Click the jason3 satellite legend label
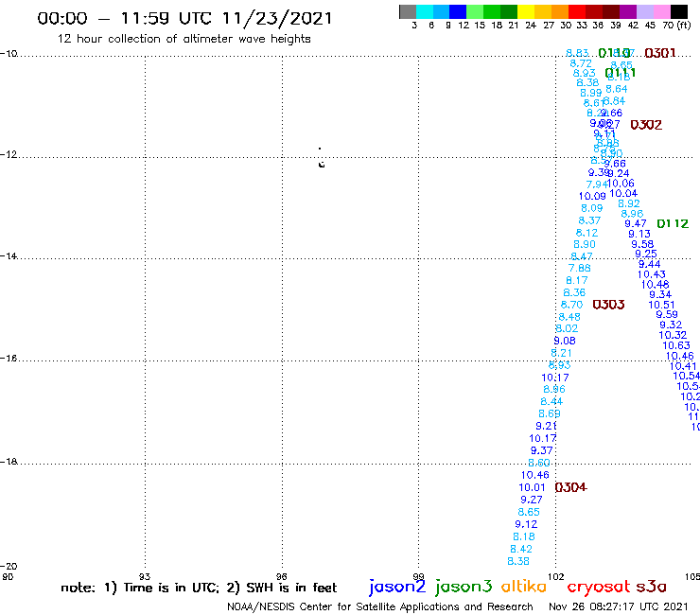This screenshot has height=615, width=700. click(463, 587)
